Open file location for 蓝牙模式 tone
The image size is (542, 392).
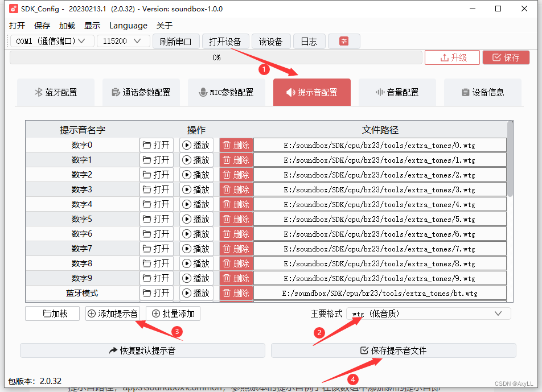point(157,293)
